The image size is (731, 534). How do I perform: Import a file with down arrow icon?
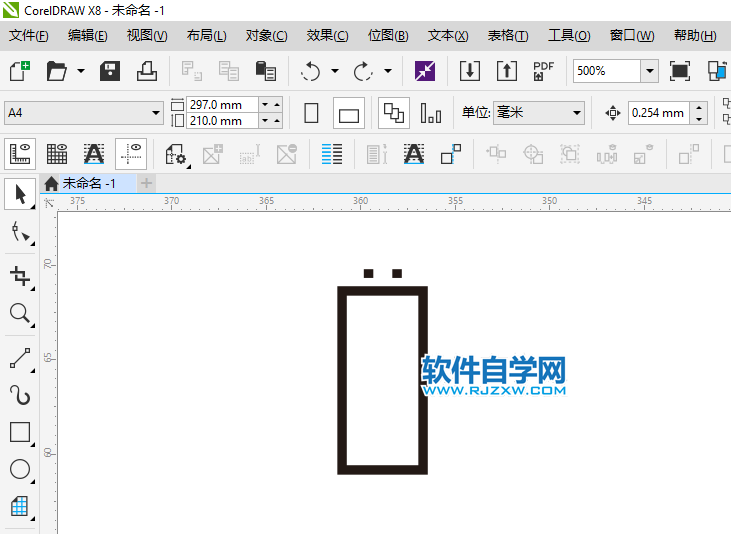point(469,71)
